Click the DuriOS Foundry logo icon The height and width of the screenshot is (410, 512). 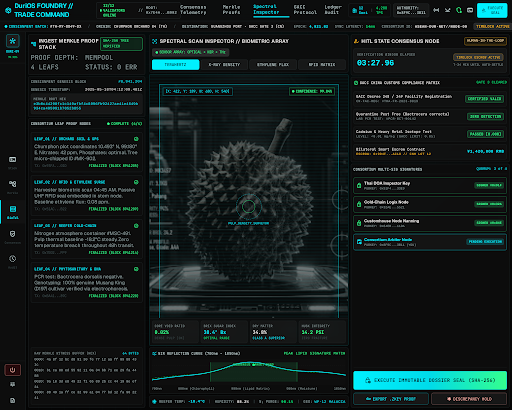coord(8,10)
